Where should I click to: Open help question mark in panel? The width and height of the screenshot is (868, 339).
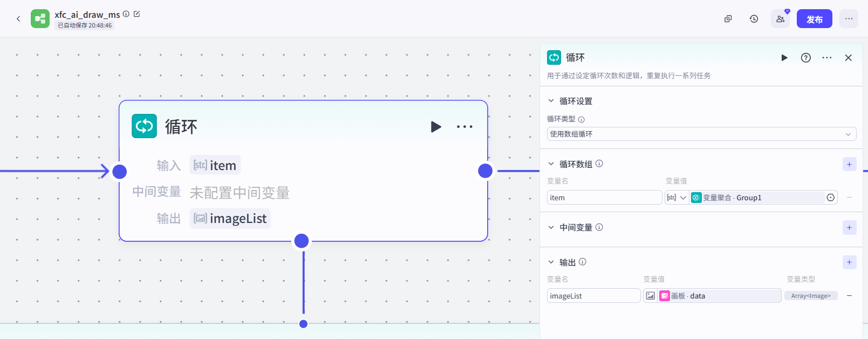(x=806, y=58)
